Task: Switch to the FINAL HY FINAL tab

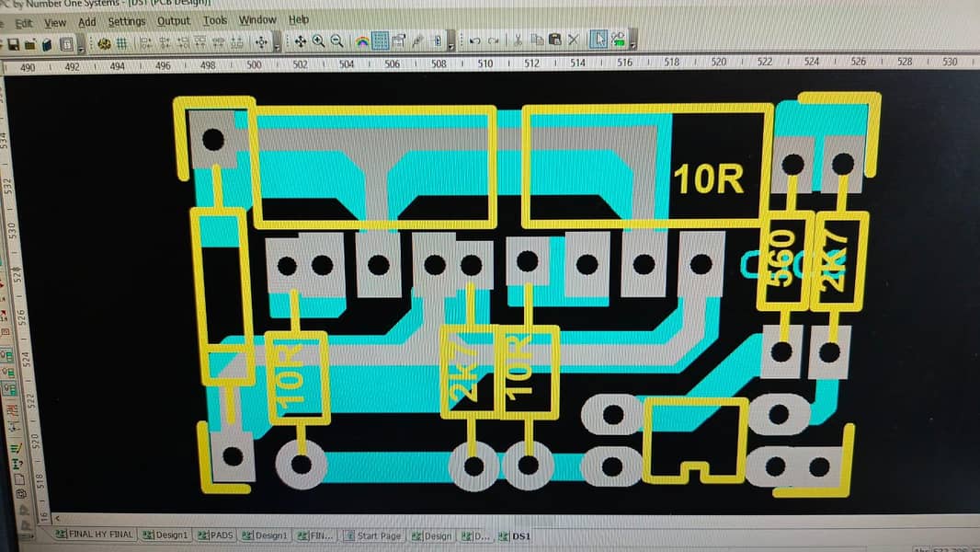Action: [94, 535]
